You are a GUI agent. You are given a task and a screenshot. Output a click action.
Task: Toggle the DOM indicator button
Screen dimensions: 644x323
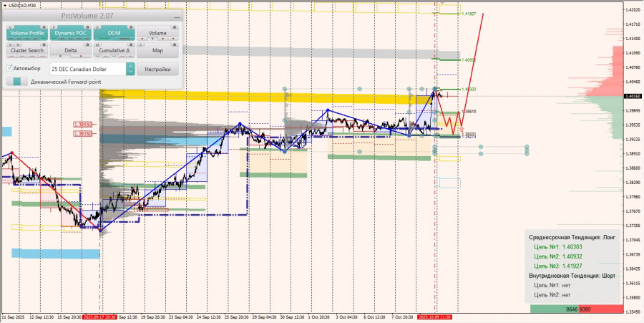114,33
